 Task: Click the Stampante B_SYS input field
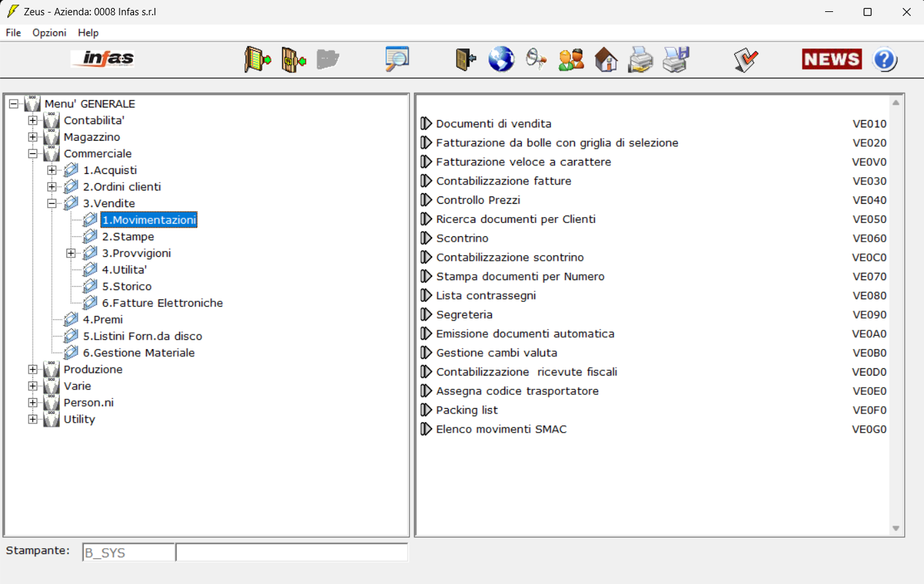(x=129, y=552)
